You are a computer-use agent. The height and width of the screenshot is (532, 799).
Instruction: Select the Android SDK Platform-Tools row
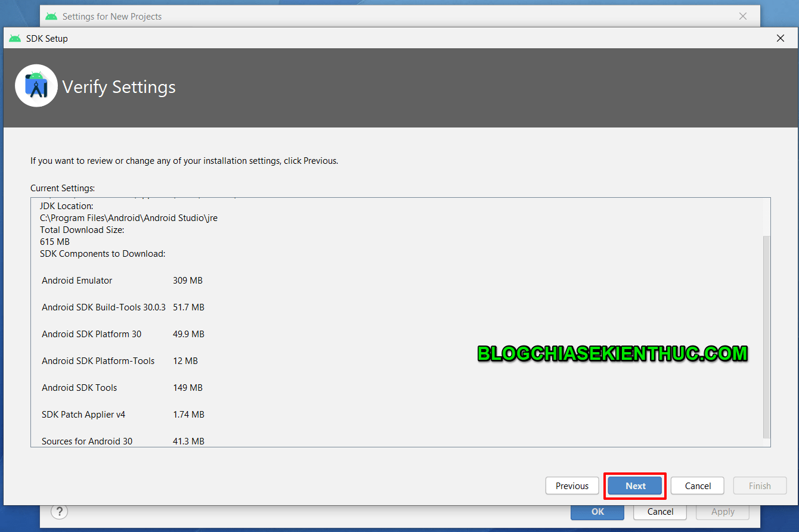click(120, 360)
